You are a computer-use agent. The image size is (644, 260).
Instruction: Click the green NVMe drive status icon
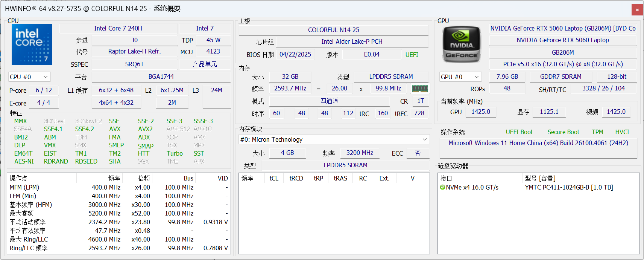pos(442,187)
